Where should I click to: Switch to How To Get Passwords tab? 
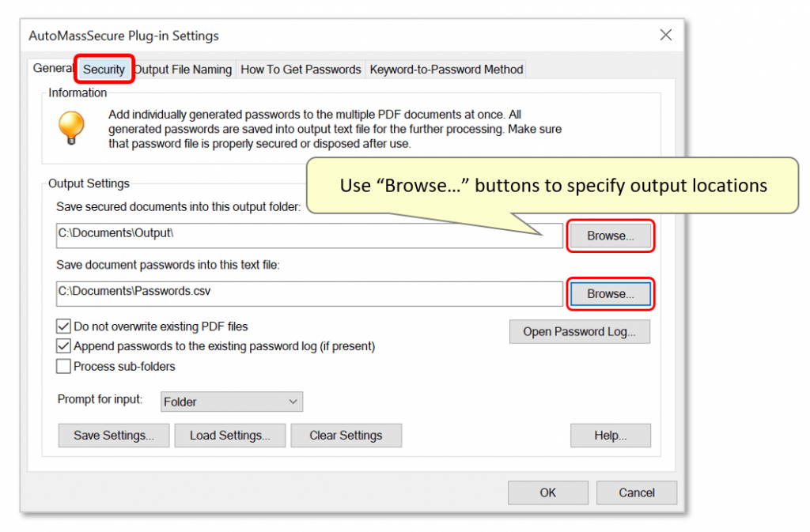tap(301, 69)
